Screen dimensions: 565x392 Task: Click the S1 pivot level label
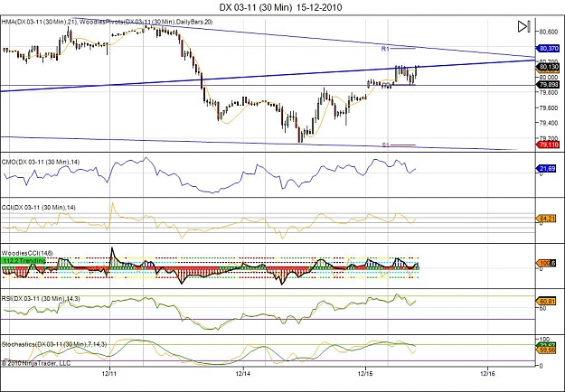pyautogui.click(x=385, y=145)
